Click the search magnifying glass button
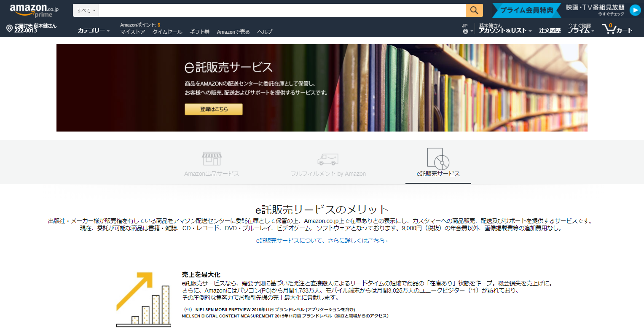Screen dimensions: 644x336 [x=474, y=10]
